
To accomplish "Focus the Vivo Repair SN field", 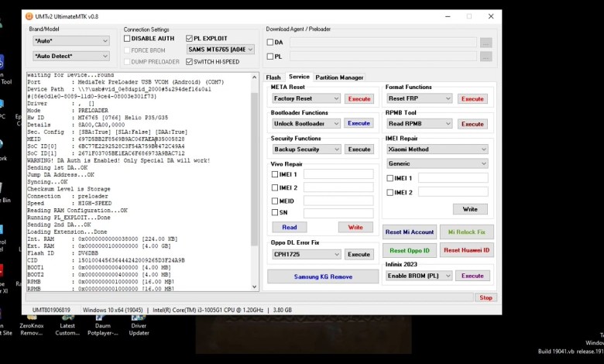I will click(x=338, y=213).
